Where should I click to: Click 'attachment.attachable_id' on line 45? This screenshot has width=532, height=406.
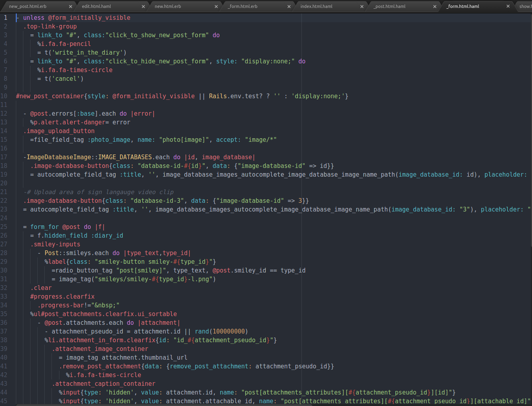[x=209, y=401]
